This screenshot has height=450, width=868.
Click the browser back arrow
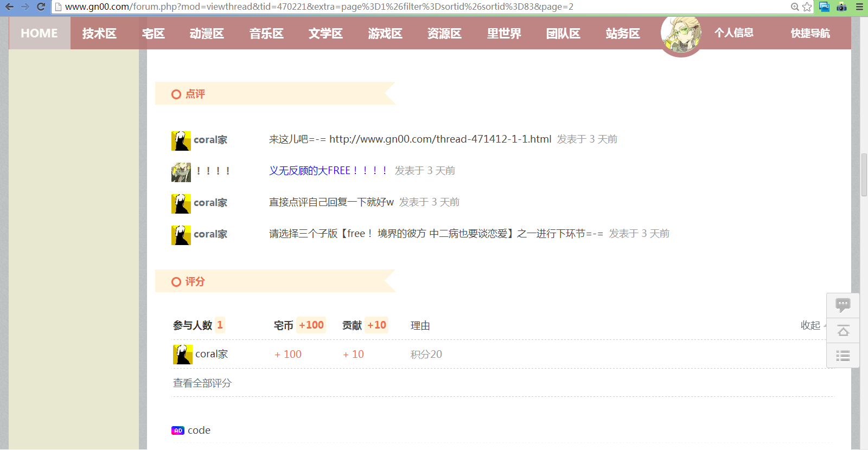pos(10,7)
